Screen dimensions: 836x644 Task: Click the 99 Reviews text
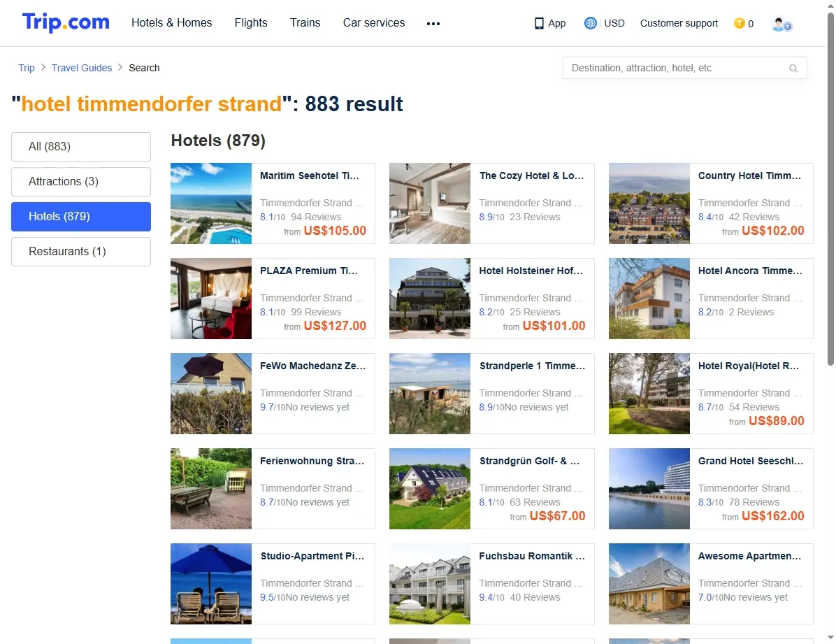pos(316,312)
